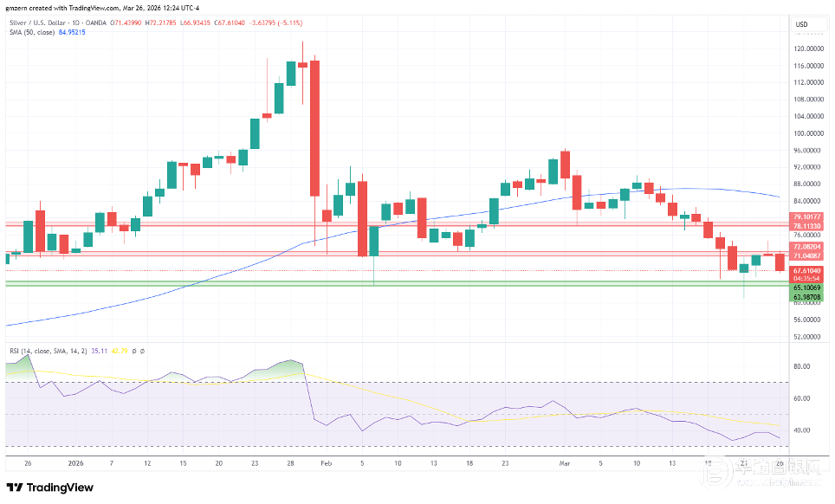The height and width of the screenshot is (504, 835).
Task: Open the USD currency selector
Action: [801, 23]
